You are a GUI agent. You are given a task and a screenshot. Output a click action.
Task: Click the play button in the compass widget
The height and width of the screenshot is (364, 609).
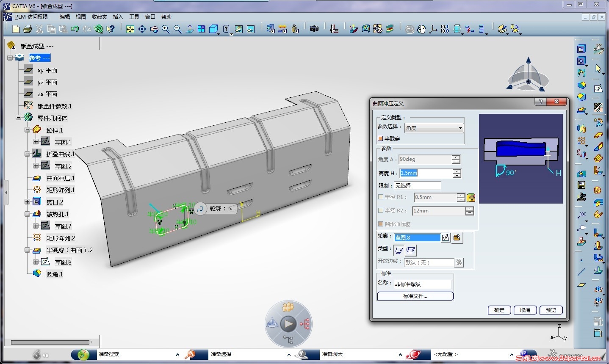(288, 324)
